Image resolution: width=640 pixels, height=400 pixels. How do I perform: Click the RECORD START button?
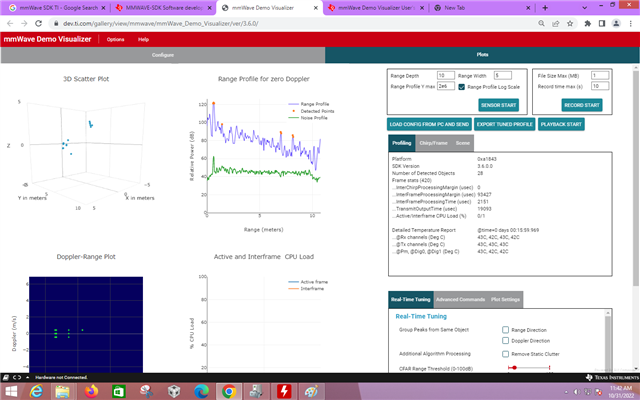click(581, 105)
